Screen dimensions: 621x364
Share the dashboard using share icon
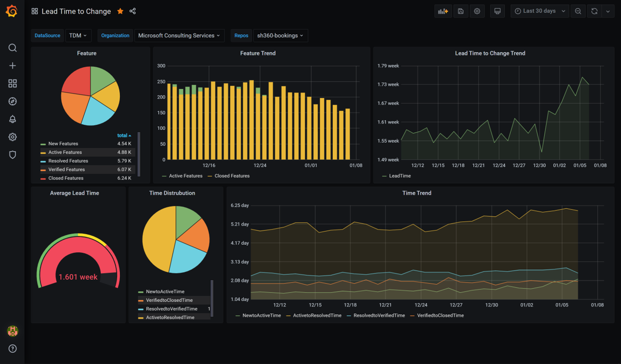tap(132, 11)
